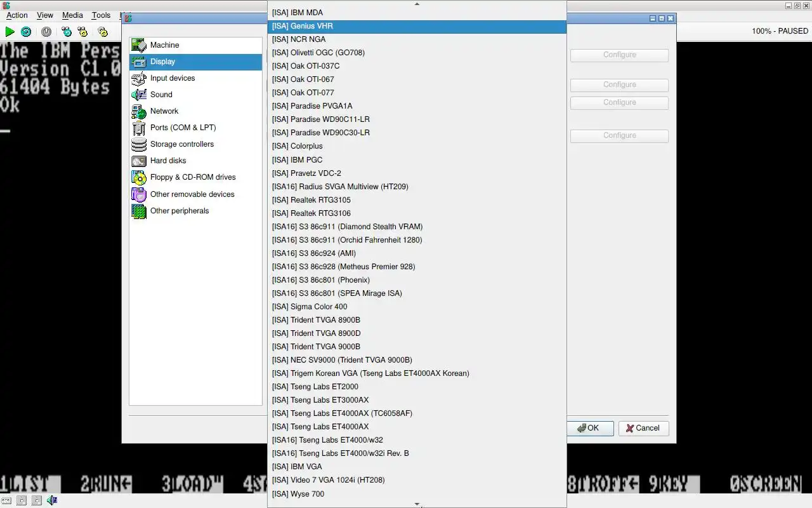Viewport: 812px width, 508px height.
Task: Pick the highlighted [ISA] Genius VHR entry
Action: (417, 26)
